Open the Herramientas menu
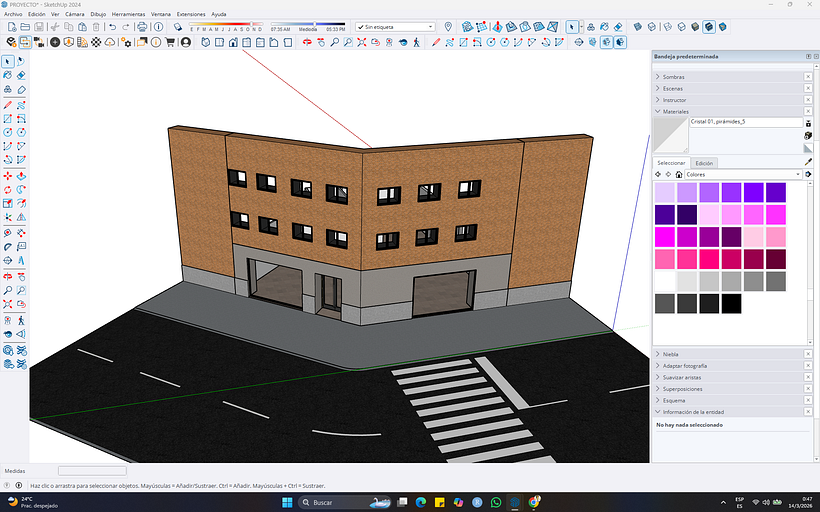This screenshot has width=820, height=512. (128, 14)
